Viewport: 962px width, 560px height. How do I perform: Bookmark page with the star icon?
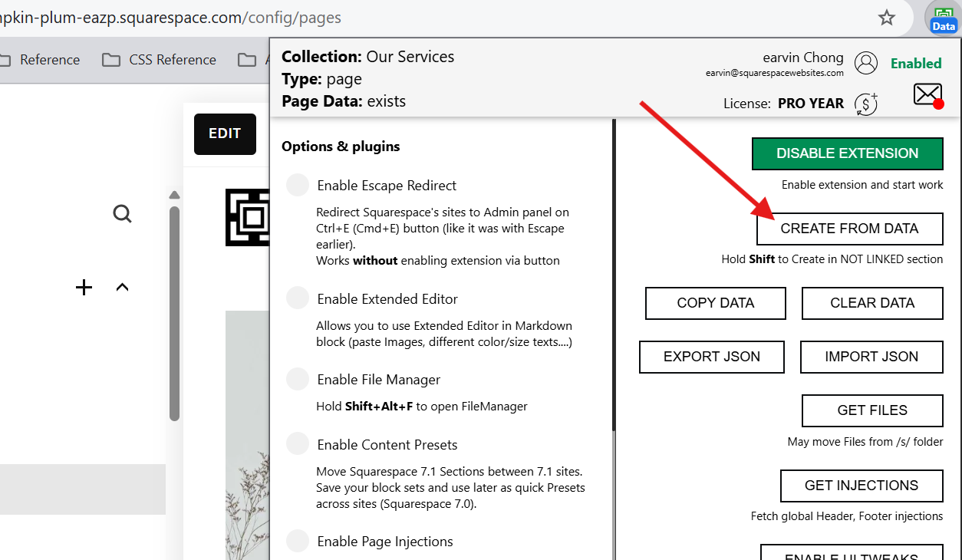(887, 18)
